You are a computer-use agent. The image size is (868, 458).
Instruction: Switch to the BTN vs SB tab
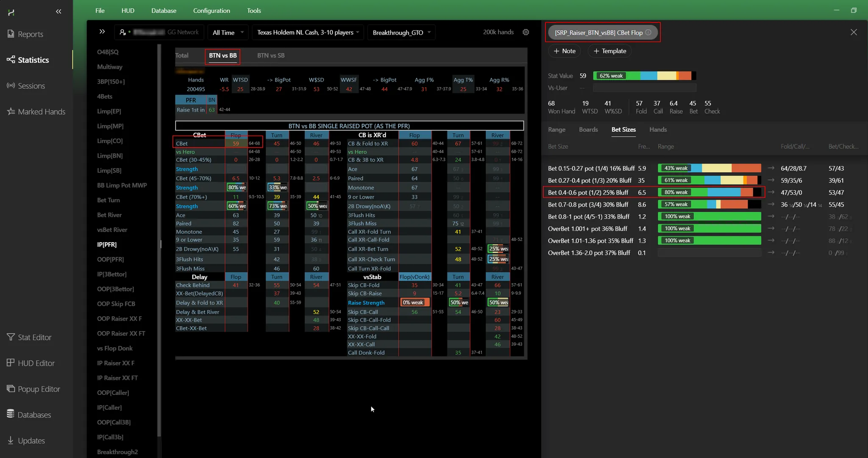270,56
